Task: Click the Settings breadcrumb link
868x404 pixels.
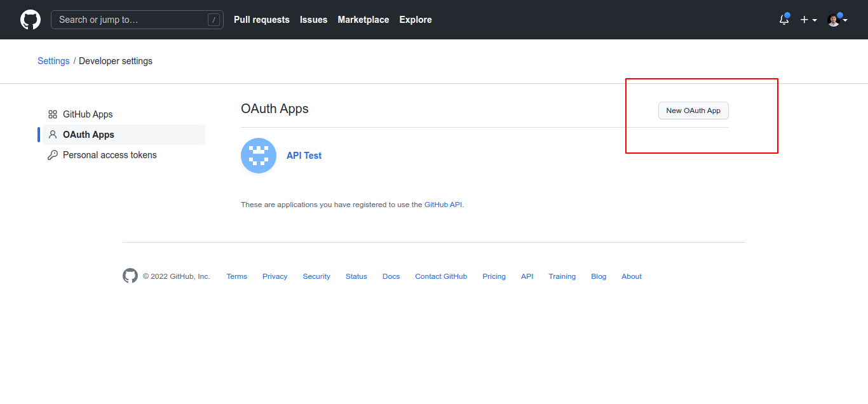Action: pos(53,61)
